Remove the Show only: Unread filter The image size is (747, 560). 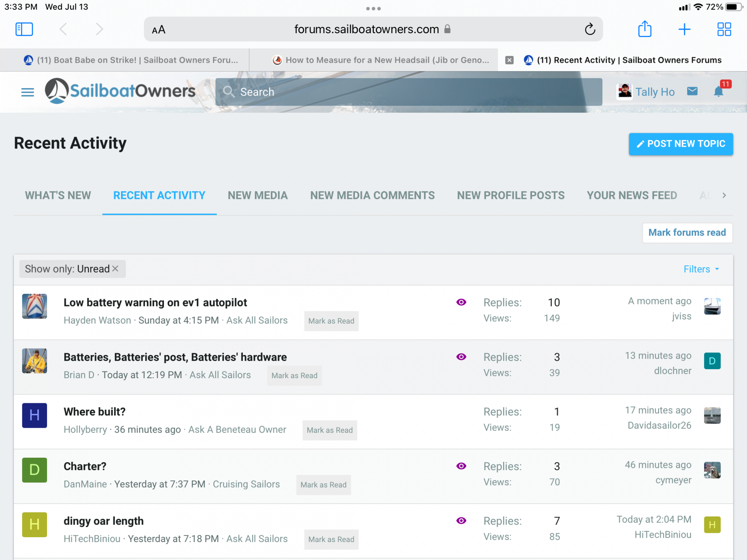click(115, 268)
